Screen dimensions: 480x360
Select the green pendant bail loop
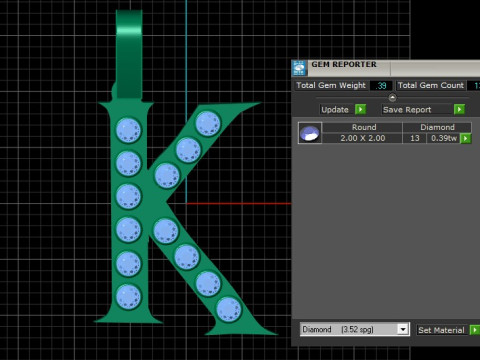click(129, 54)
